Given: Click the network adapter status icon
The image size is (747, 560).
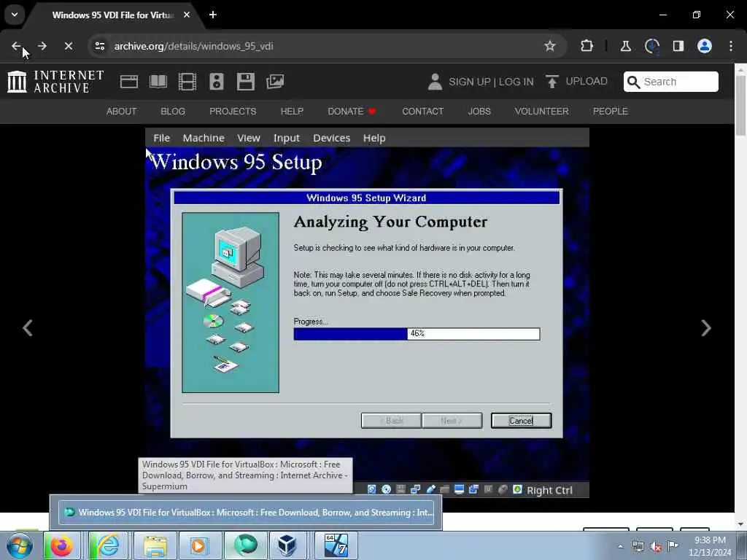Looking at the screenshot, I should tap(415, 489).
